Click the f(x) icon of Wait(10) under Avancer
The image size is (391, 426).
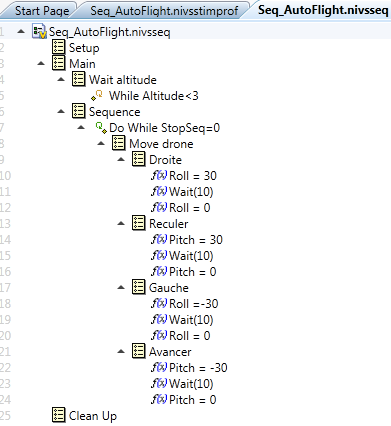click(x=159, y=383)
